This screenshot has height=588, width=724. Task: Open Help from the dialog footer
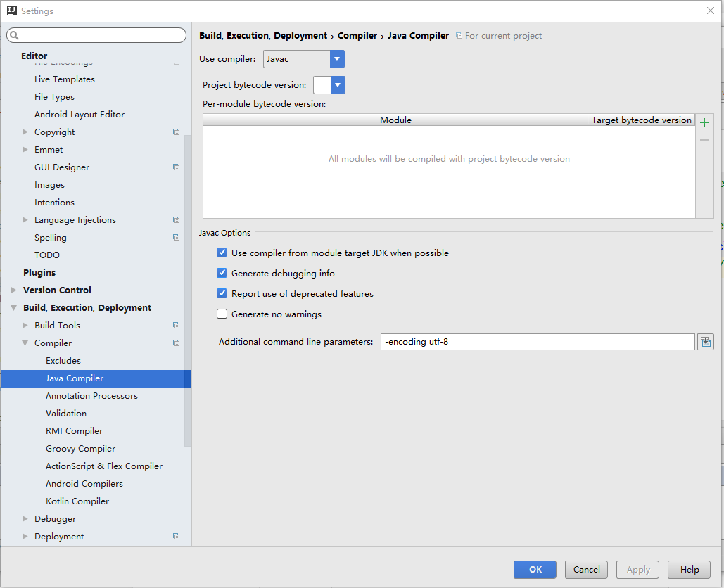coord(688,570)
